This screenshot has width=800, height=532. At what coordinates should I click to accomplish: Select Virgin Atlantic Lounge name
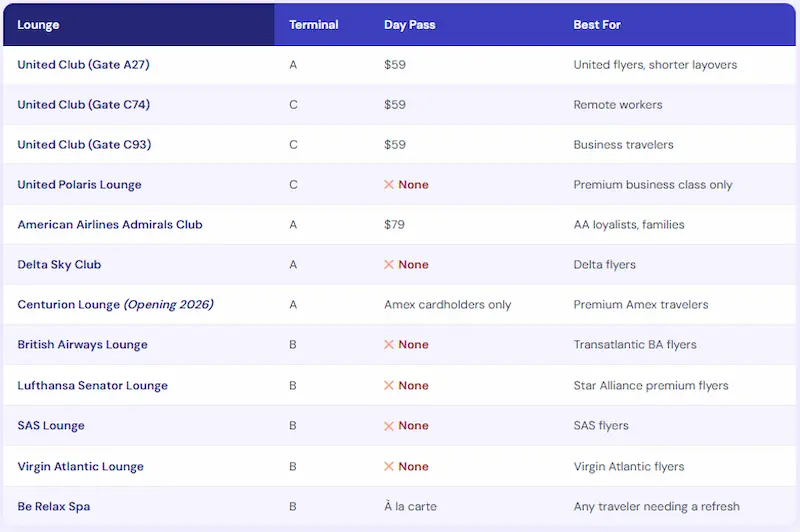(x=81, y=467)
